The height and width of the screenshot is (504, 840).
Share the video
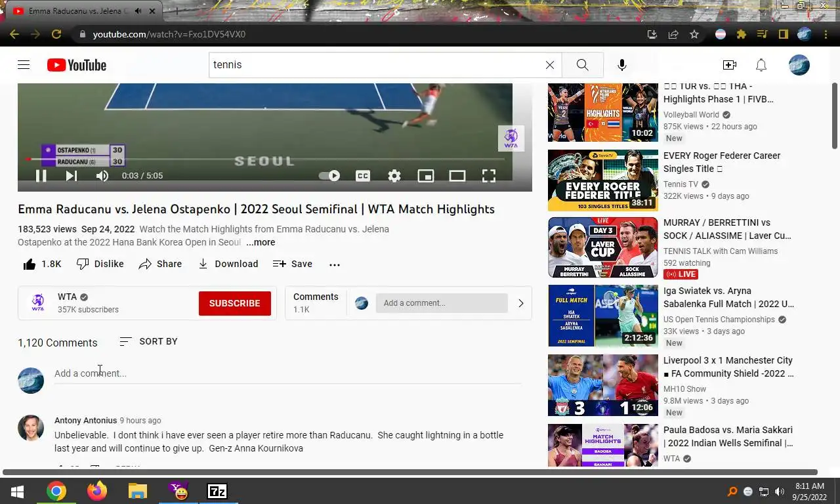pyautogui.click(x=160, y=264)
